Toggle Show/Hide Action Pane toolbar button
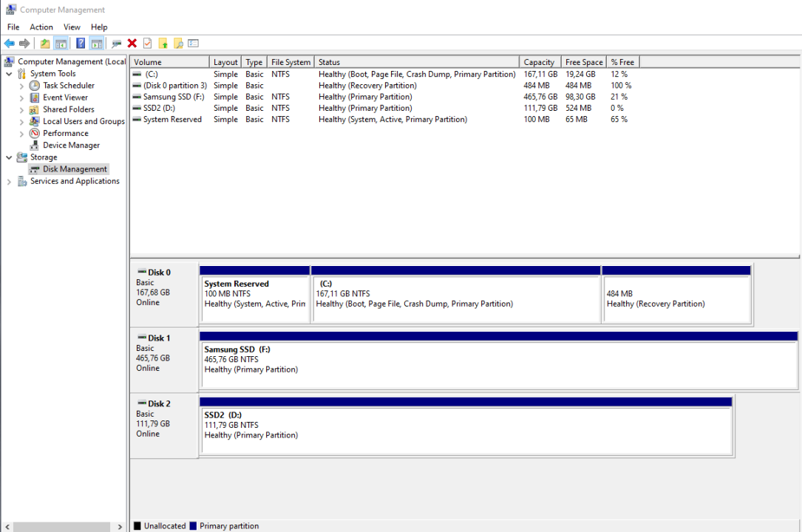The height and width of the screenshot is (532, 802). pyautogui.click(x=96, y=44)
